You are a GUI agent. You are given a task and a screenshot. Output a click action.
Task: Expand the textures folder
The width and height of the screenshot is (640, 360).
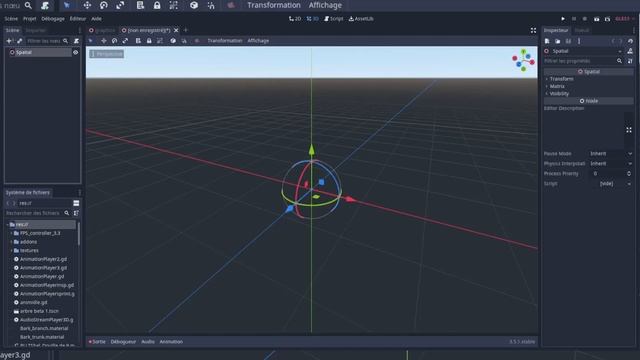(11, 251)
